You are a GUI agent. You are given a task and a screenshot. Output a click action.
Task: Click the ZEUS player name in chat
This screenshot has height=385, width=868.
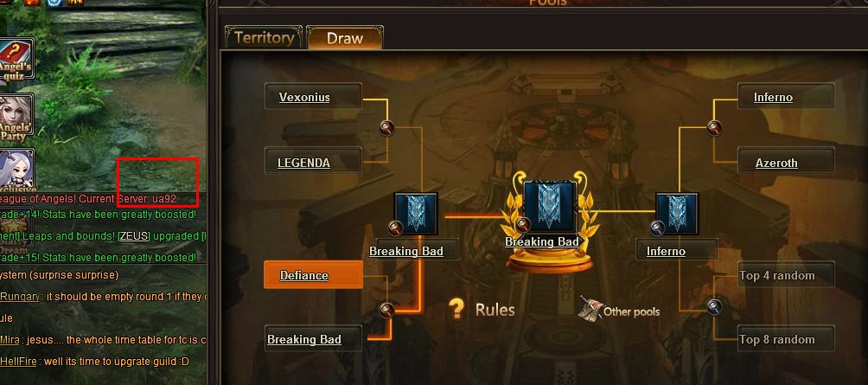click(135, 236)
